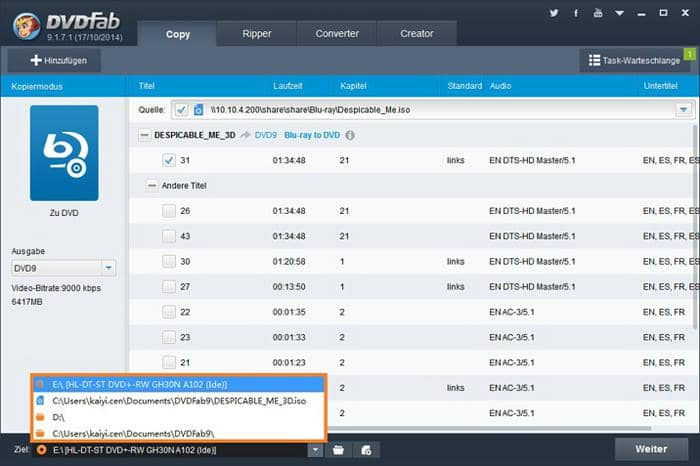Click the Blu-ray to DVD link
Screen dimensions: 700x466
pyautogui.click(x=312, y=135)
